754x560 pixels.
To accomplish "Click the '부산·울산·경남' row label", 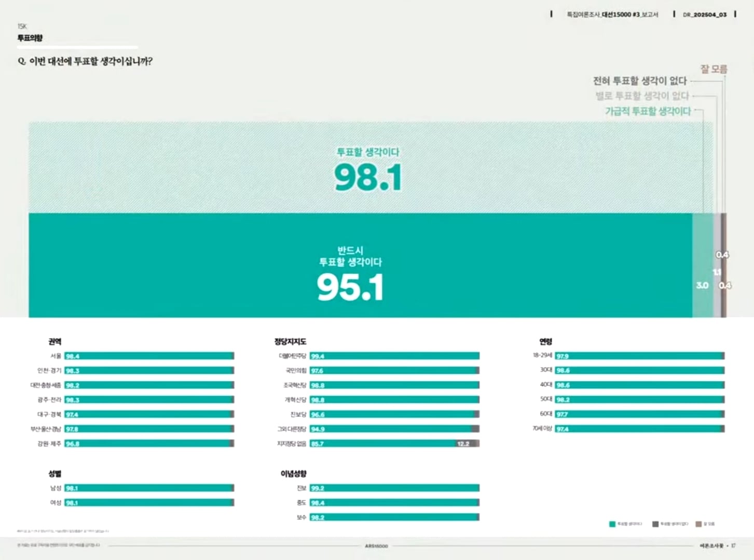I will 46,429.
